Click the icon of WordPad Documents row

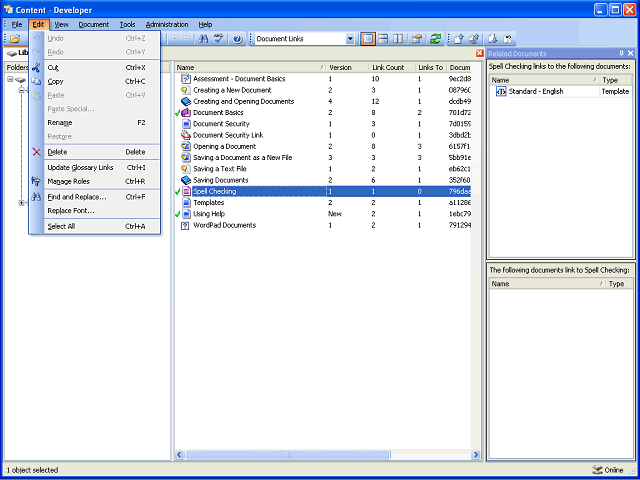(x=185, y=225)
